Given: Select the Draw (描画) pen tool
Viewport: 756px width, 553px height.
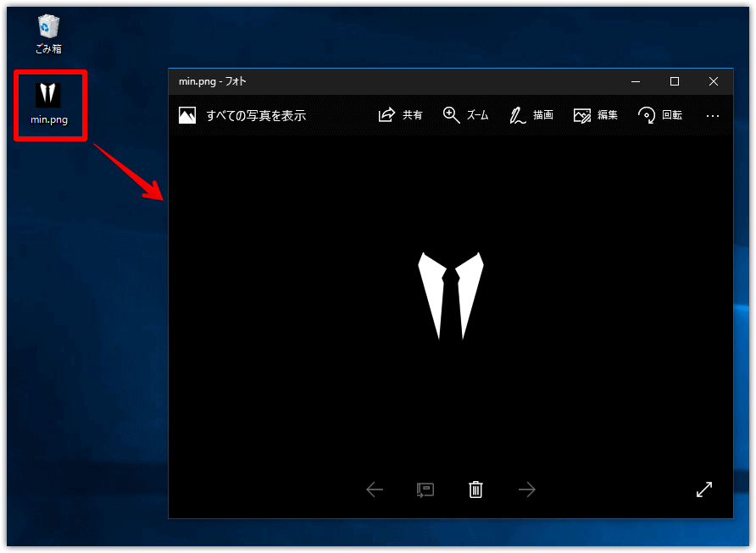Looking at the screenshot, I should coord(531,115).
